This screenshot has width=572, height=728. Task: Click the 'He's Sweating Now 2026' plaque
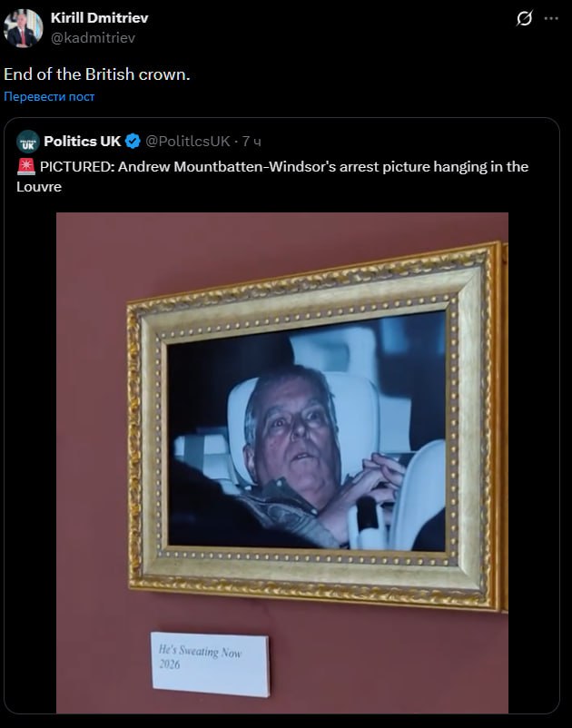pyautogui.click(x=209, y=664)
